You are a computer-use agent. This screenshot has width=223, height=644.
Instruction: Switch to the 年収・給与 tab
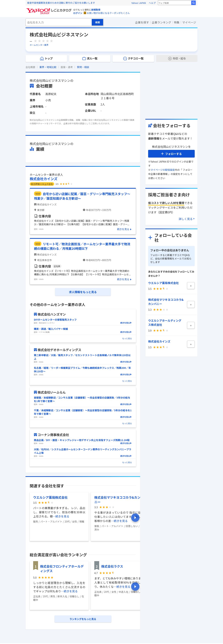tap(177, 58)
